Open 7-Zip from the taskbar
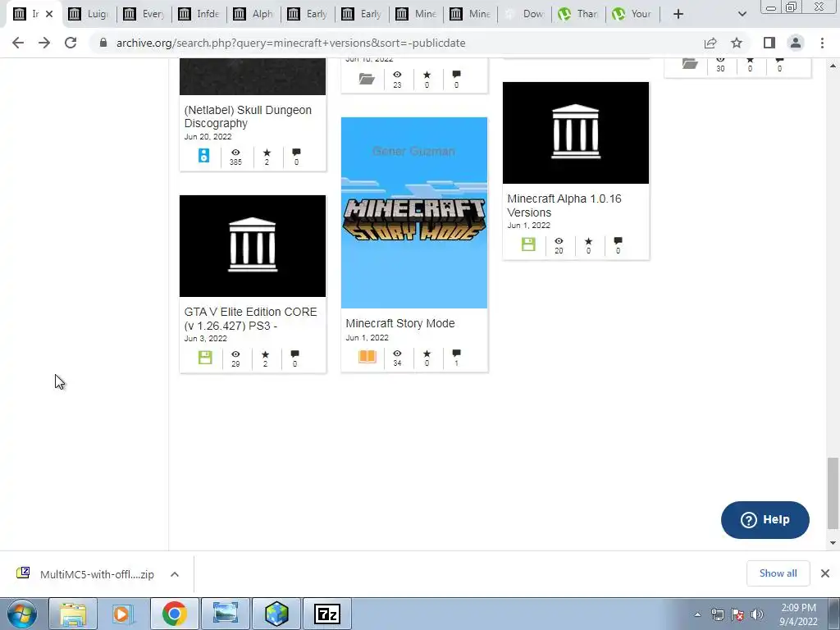This screenshot has height=630, width=840. pos(327,614)
